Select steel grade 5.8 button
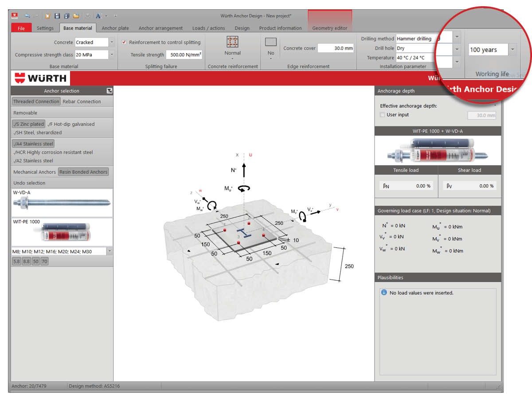This screenshot has height=399, width=532. tap(16, 262)
